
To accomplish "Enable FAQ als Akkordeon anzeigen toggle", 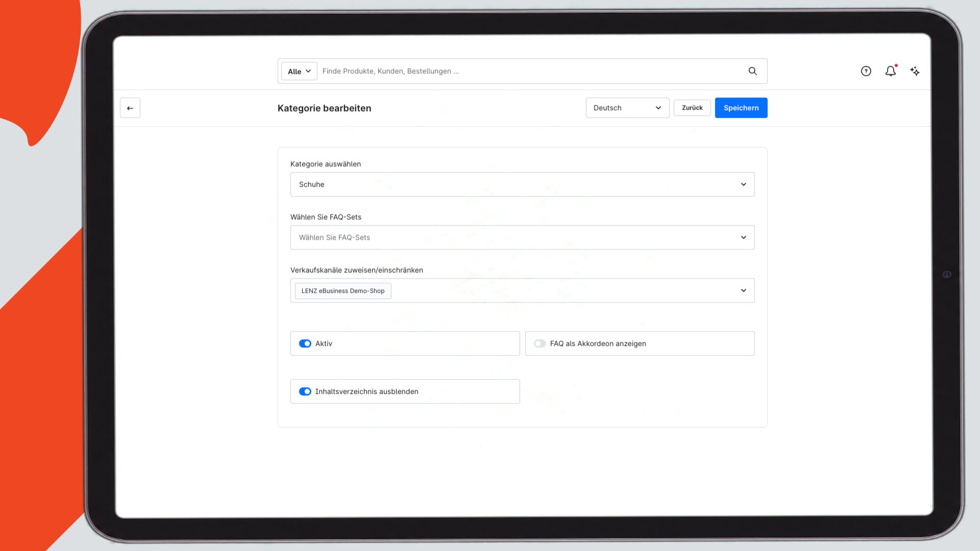I will [x=540, y=343].
